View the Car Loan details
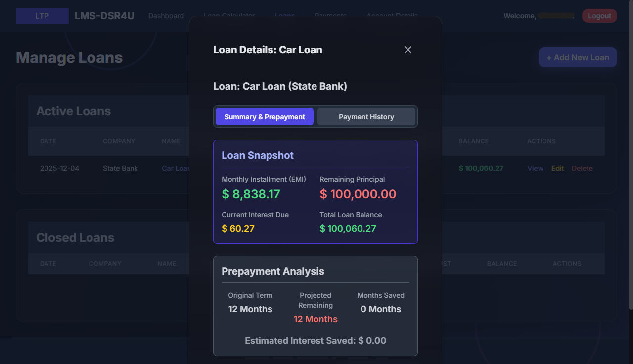The image size is (633, 364). 535,168
